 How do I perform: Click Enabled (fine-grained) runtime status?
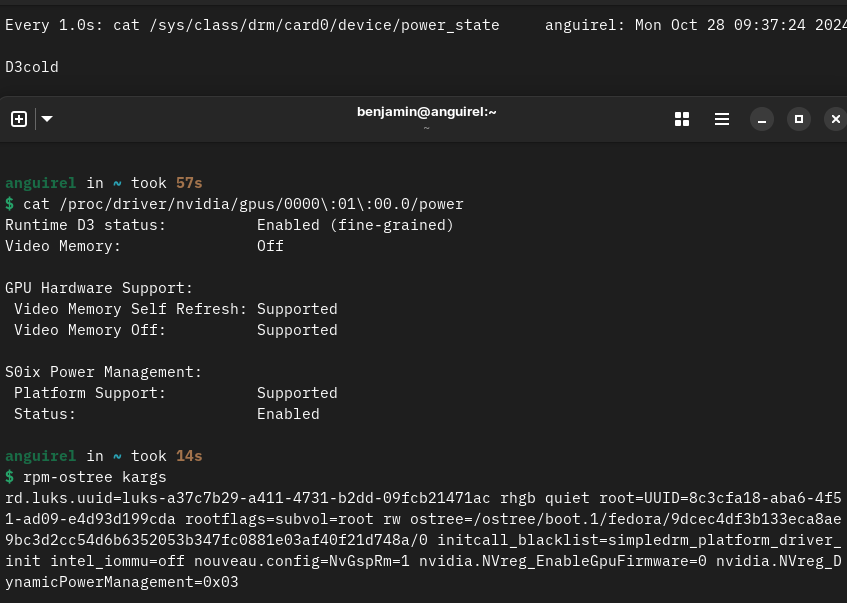pyautogui.click(x=355, y=224)
